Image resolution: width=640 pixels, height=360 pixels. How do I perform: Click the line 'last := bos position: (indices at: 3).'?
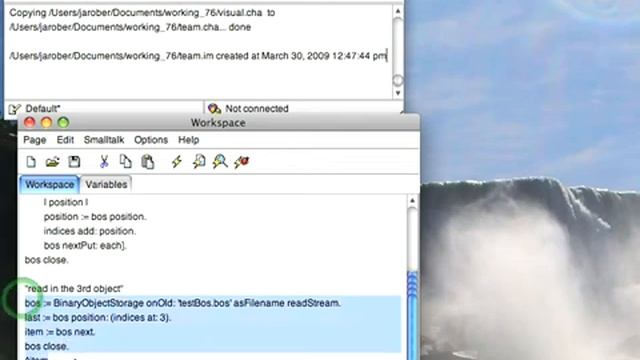pos(98,317)
